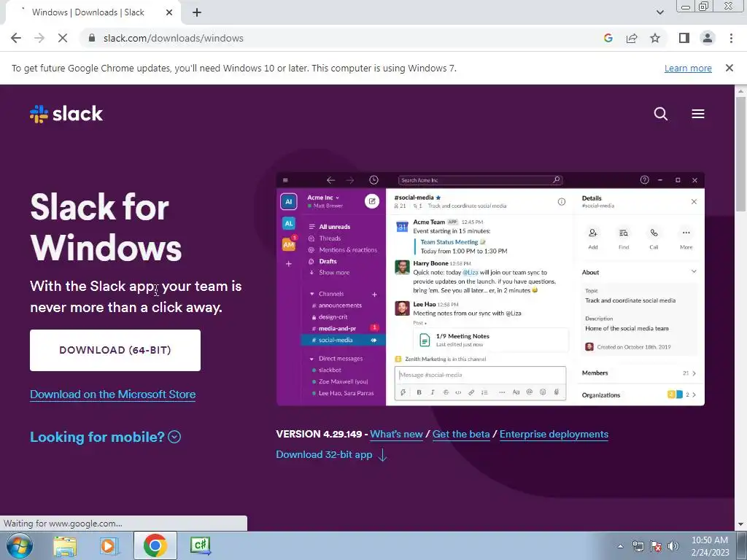Image resolution: width=747 pixels, height=560 pixels.
Task: Click the Google icon in address bar
Action: click(x=608, y=38)
